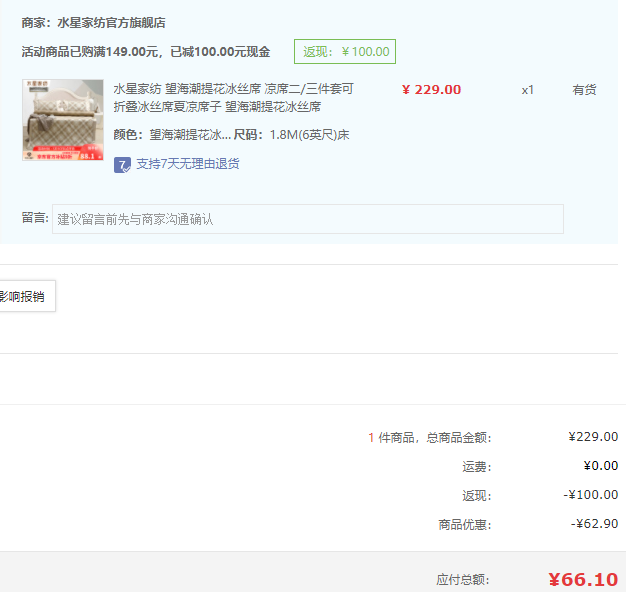Click the merchant name 水星家纺官方旗舰店
The width and height of the screenshot is (626, 592).
pyautogui.click(x=111, y=22)
